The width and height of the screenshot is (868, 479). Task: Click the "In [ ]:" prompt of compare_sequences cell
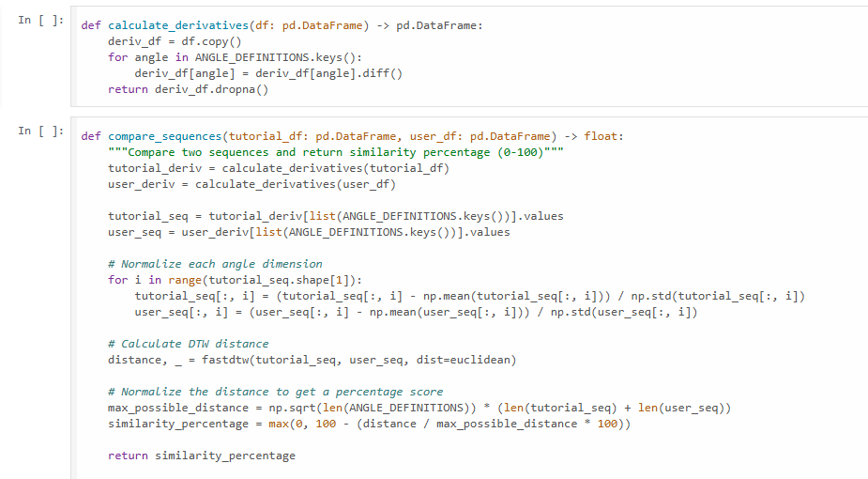point(41,131)
